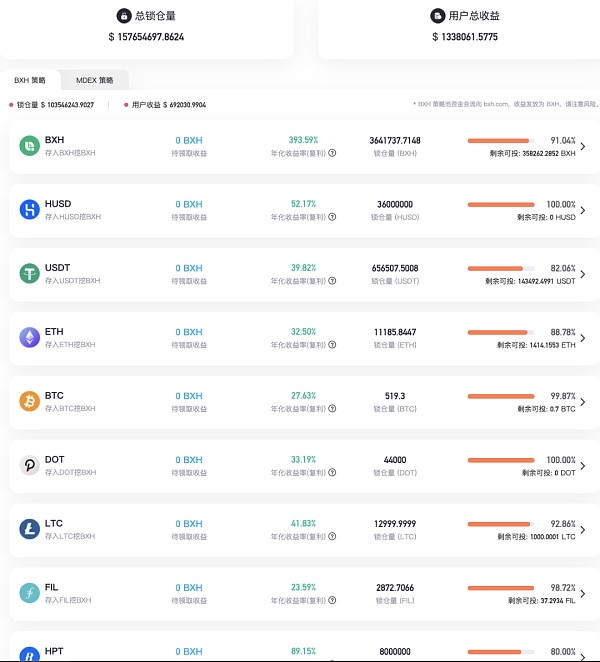
Task: Click 0 BXH pending reward in HUSD row
Action: point(189,204)
